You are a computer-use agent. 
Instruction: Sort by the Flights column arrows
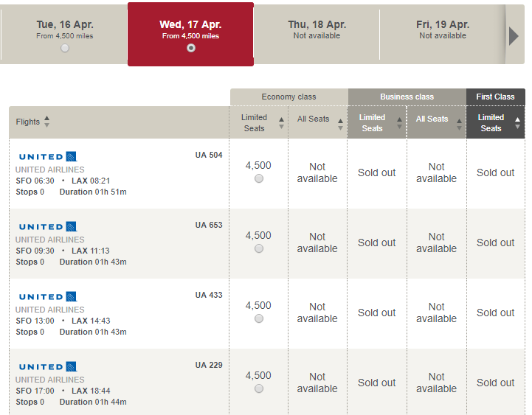[46, 122]
